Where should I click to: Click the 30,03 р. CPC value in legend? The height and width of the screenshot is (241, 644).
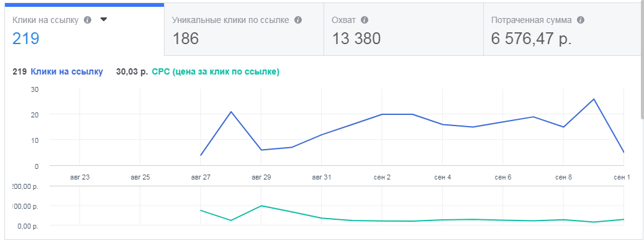coord(132,72)
